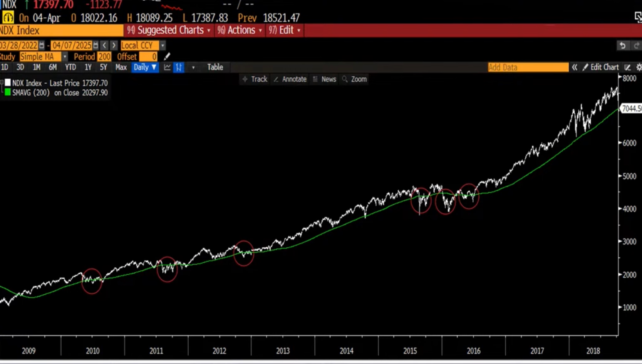This screenshot has width=642, height=364.
Task: Collapse panel with the double chevron icon
Action: pyautogui.click(x=575, y=67)
